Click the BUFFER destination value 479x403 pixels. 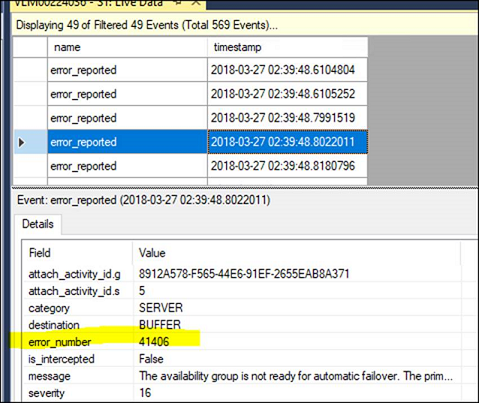pyautogui.click(x=160, y=325)
